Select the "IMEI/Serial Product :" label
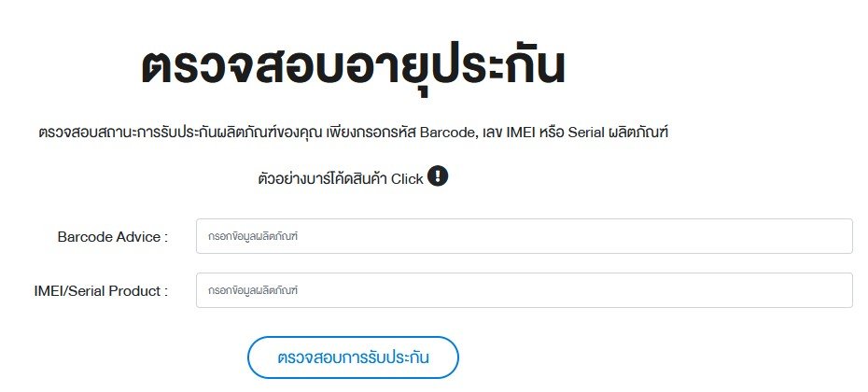Viewport: 868px width, 392px height. tap(101, 291)
